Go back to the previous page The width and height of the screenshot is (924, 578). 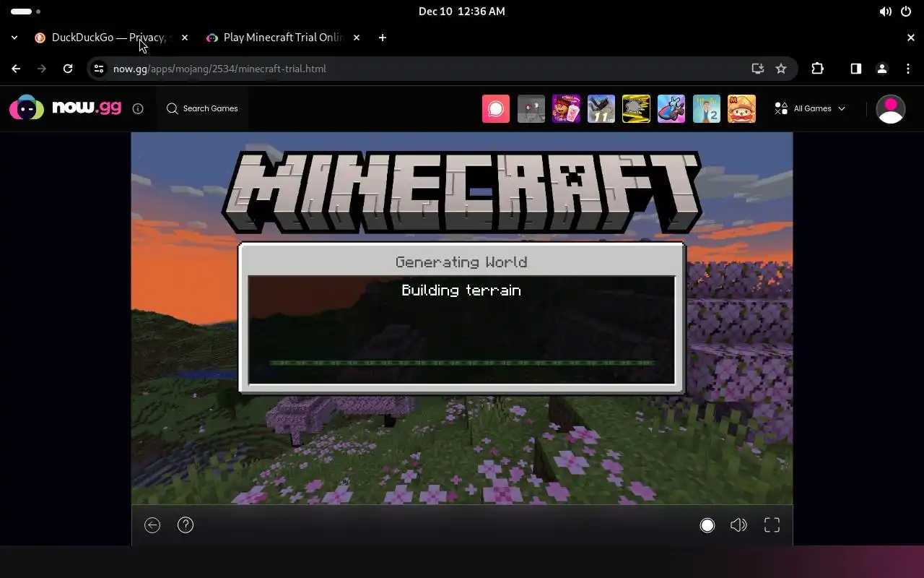pos(16,69)
